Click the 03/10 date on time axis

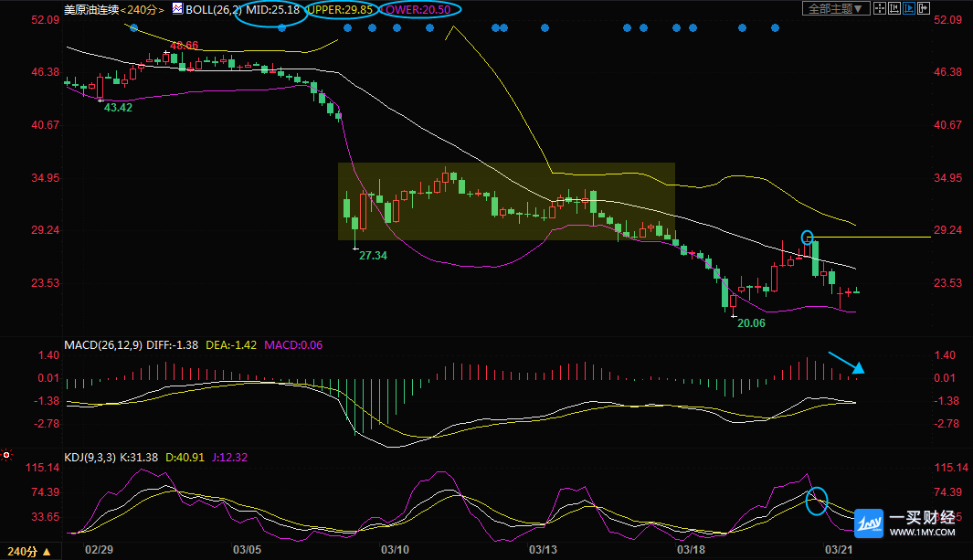[x=395, y=549]
